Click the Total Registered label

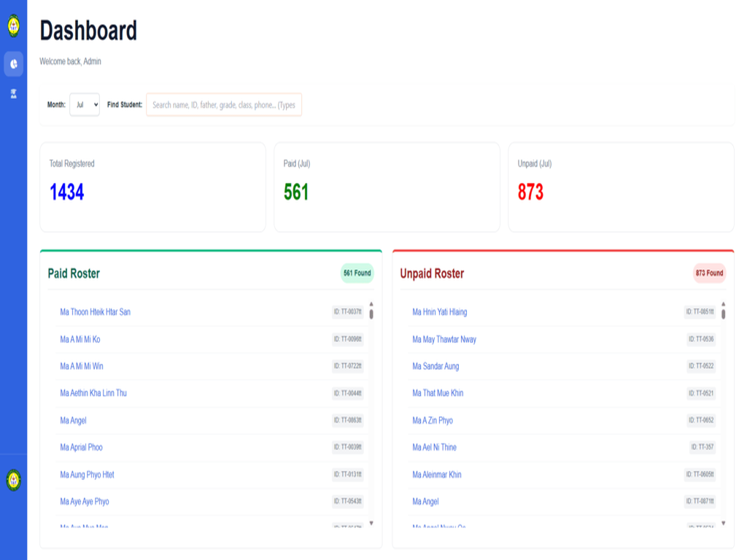[x=72, y=164]
